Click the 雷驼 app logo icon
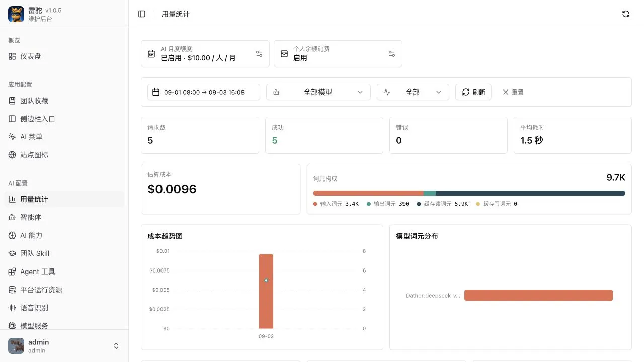The image size is (644, 362). pyautogui.click(x=16, y=14)
